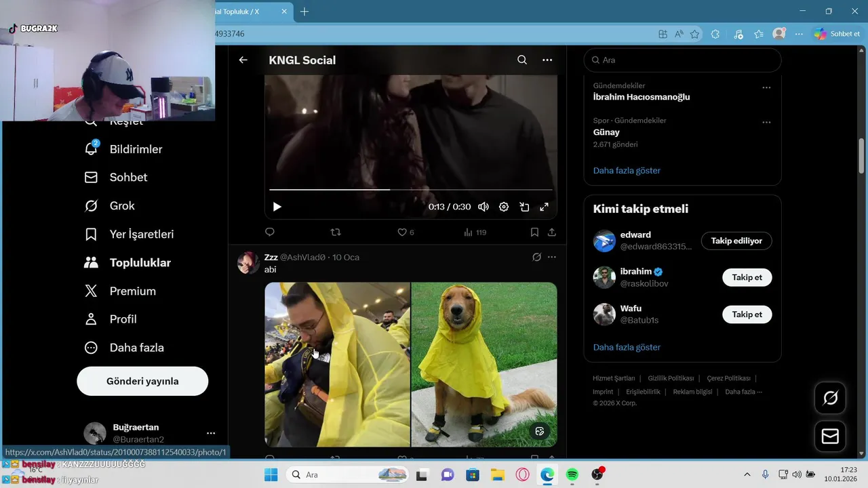868x488 pixels.
Task: Open Grok action on Zzz post
Action: (536, 257)
